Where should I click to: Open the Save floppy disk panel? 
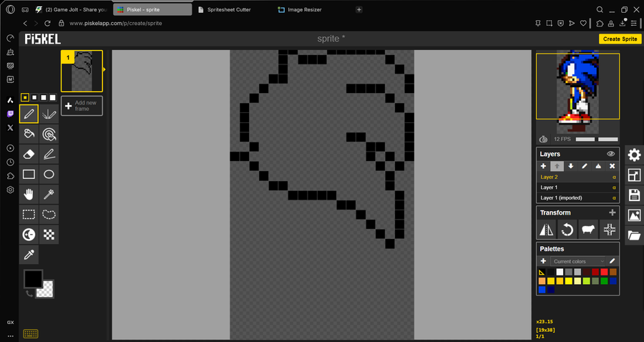[x=634, y=195]
